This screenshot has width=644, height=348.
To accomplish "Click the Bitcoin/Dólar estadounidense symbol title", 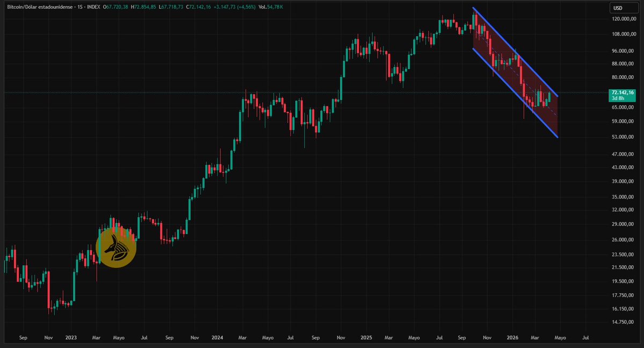I will click(40, 7).
